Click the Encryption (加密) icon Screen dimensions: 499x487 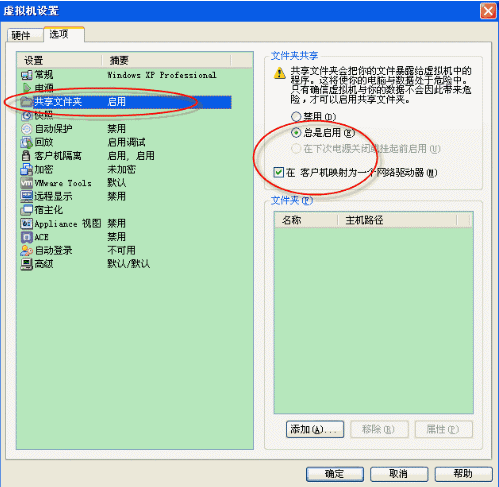pyautogui.click(x=26, y=169)
